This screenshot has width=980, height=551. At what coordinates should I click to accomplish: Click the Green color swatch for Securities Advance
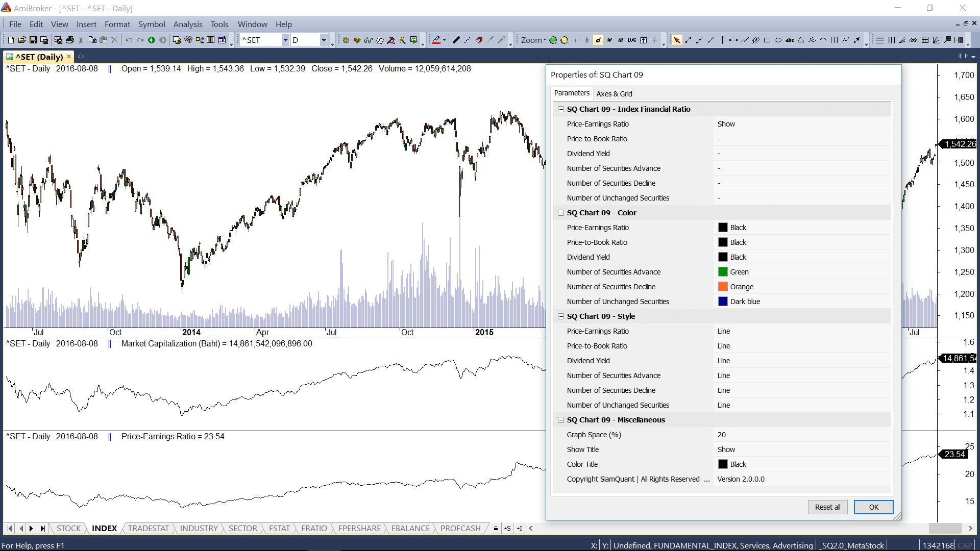723,272
